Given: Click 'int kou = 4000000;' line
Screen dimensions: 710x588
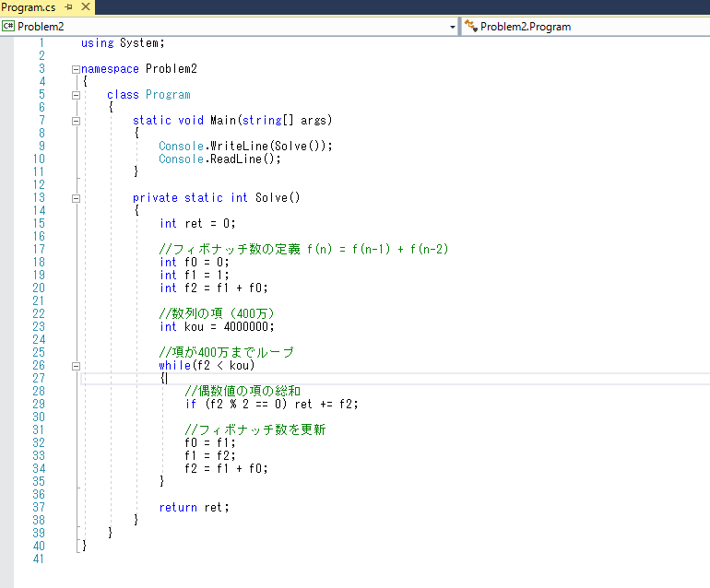Looking at the screenshot, I should (217, 327).
